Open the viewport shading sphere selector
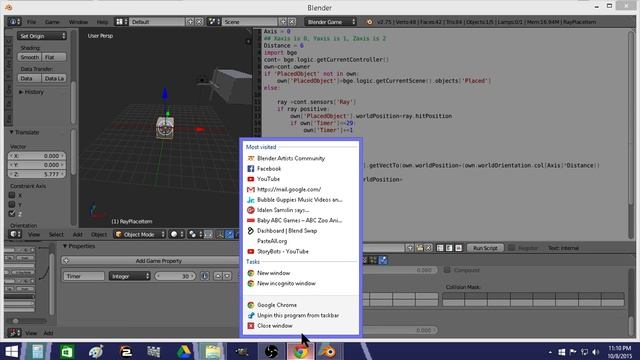The image size is (640, 360). click(x=177, y=234)
